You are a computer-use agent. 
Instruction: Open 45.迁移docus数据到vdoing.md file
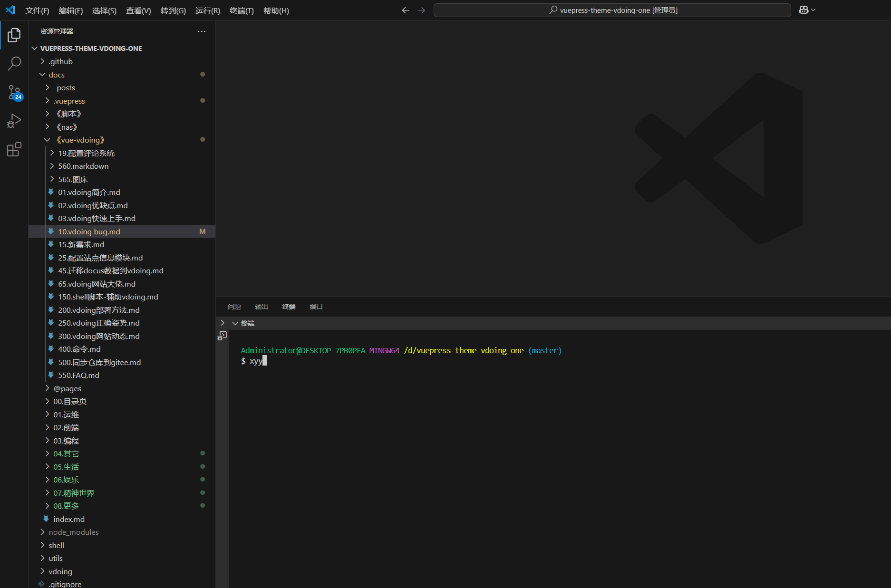click(122, 270)
